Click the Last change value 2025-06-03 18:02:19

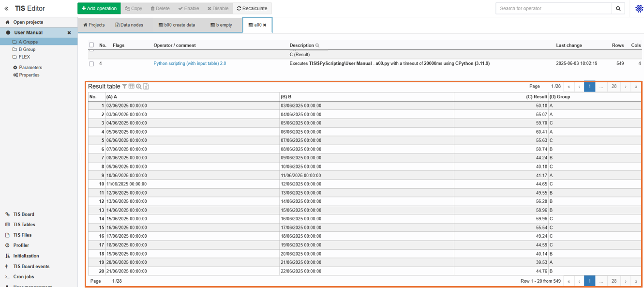point(577,63)
